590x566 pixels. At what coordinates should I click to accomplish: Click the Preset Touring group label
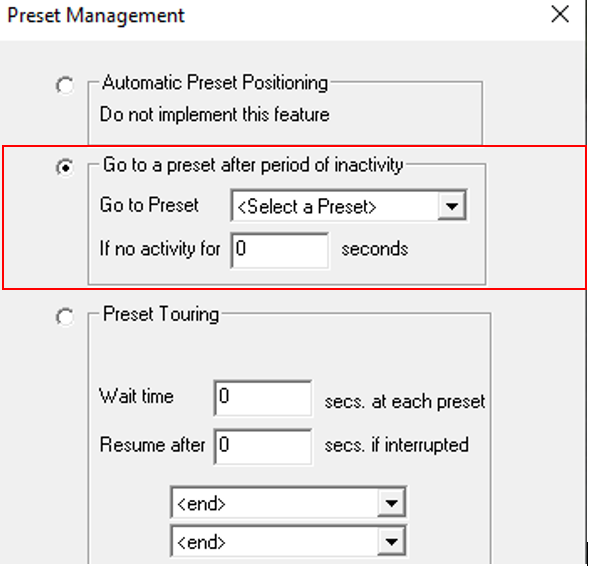[161, 314]
